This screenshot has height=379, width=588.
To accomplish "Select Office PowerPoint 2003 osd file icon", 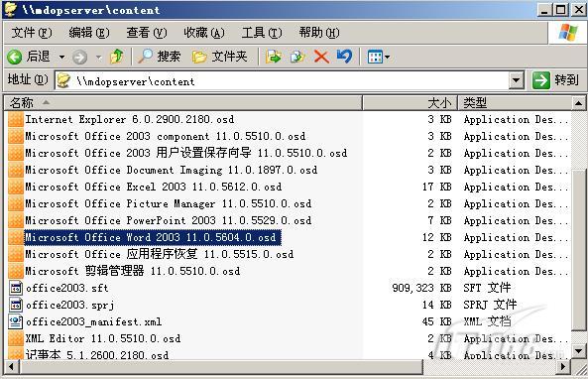I will [x=16, y=220].
